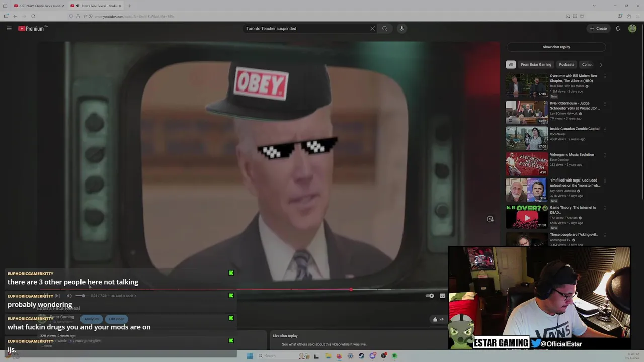Viewport: 644px width, 362px height.
Task: Open a new browser tab with plus
Action: [129, 6]
